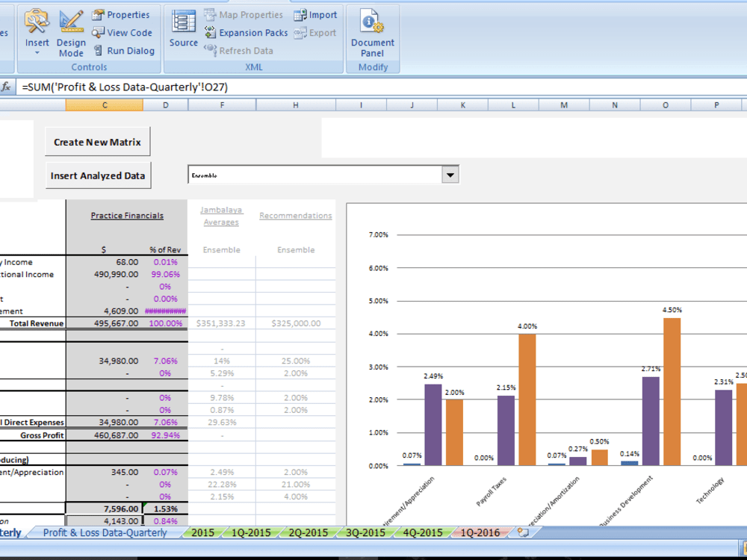The width and height of the screenshot is (747, 560).
Task: Click Map Properties
Action: [244, 15]
